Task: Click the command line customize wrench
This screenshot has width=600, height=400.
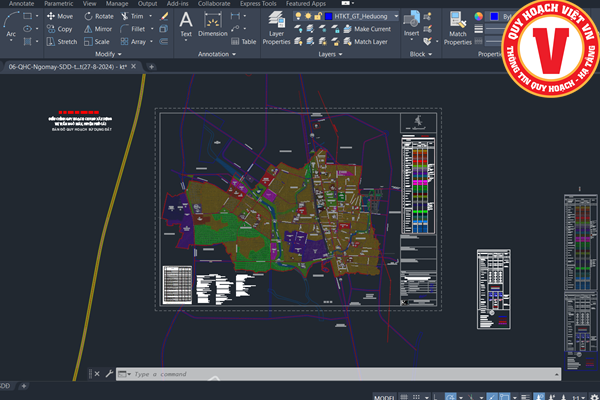Action: tap(108, 374)
